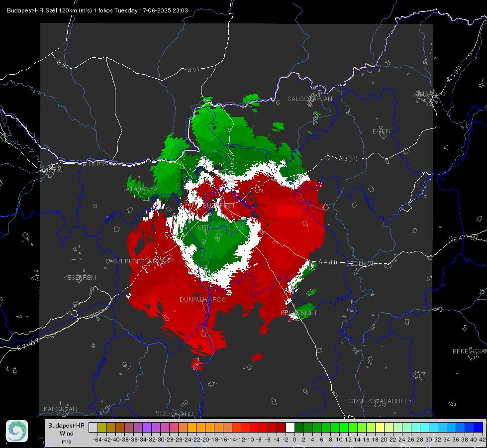Viewport: 487px width, 448px height.
Task: Select the dark red -4 to -2 swatch
Action: (281, 427)
